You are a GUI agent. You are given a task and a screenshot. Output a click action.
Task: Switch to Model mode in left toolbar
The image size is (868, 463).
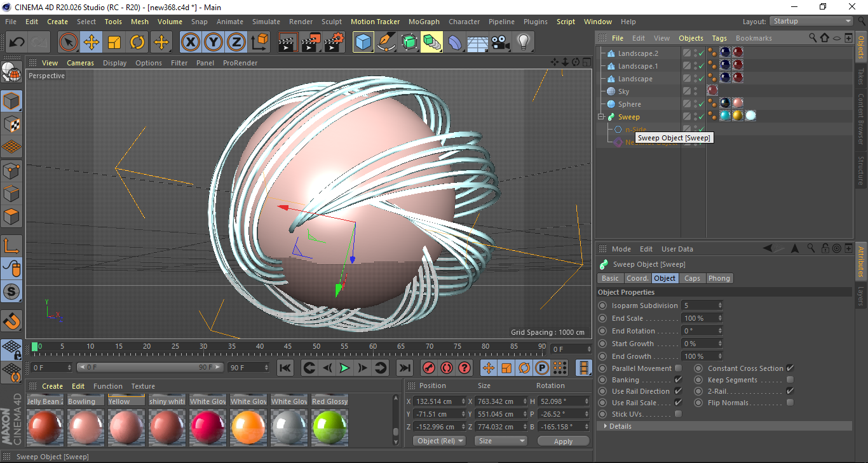pyautogui.click(x=11, y=102)
